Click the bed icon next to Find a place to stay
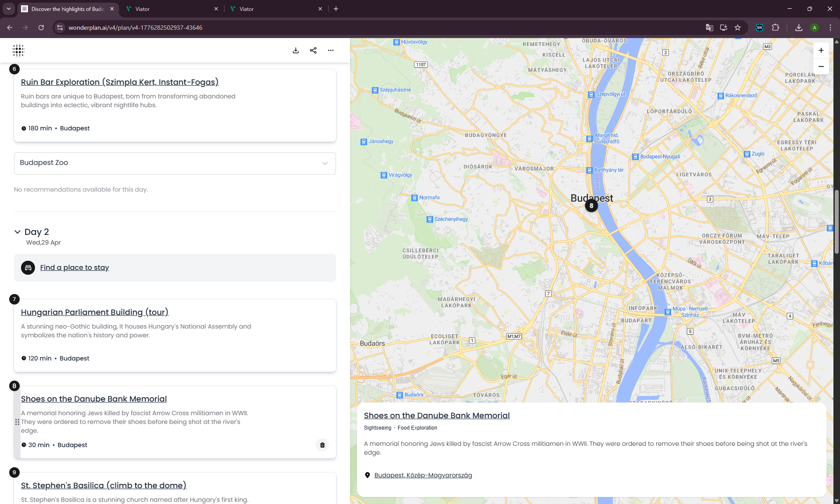The image size is (840, 504). (28, 268)
